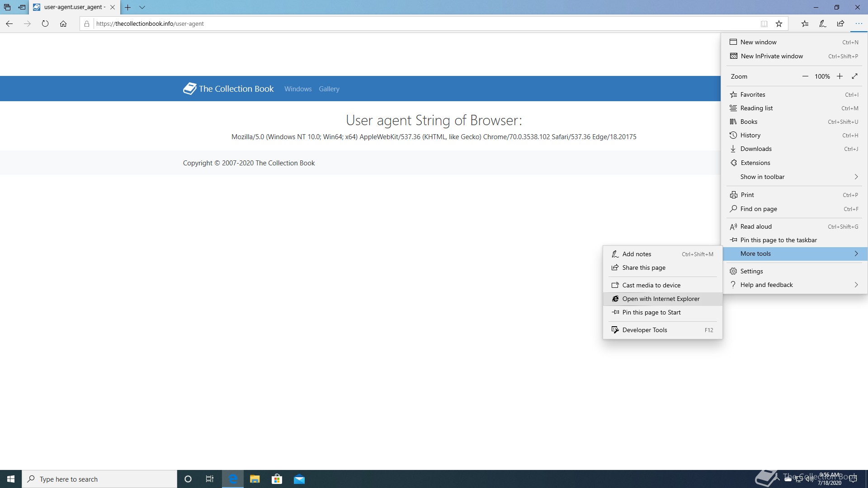
Task: Open the Reading view book icon
Action: [x=764, y=23]
